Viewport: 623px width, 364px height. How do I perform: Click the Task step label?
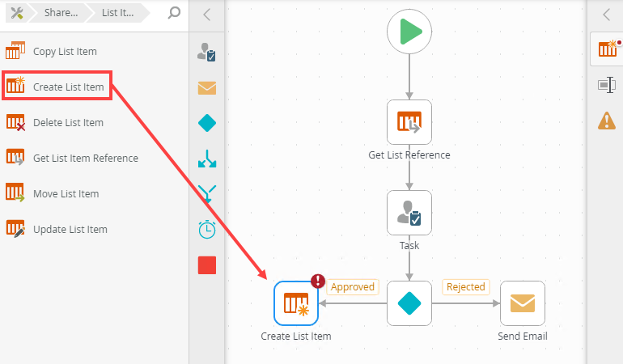pos(409,246)
